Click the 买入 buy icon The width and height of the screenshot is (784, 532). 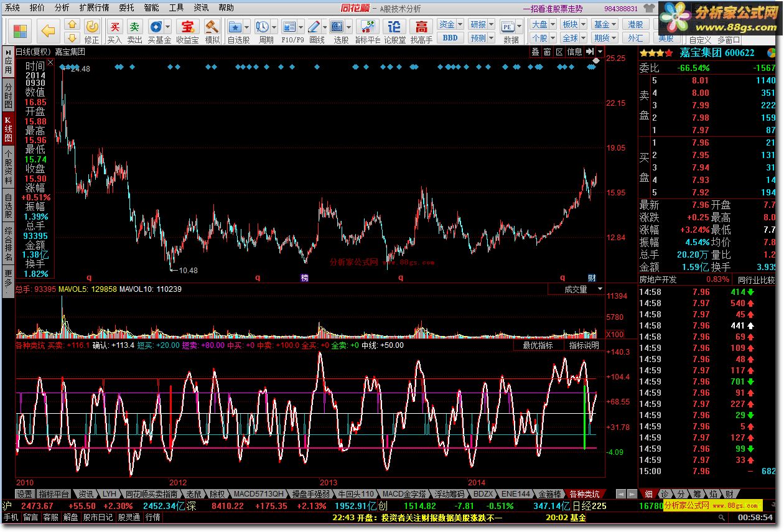[115, 31]
